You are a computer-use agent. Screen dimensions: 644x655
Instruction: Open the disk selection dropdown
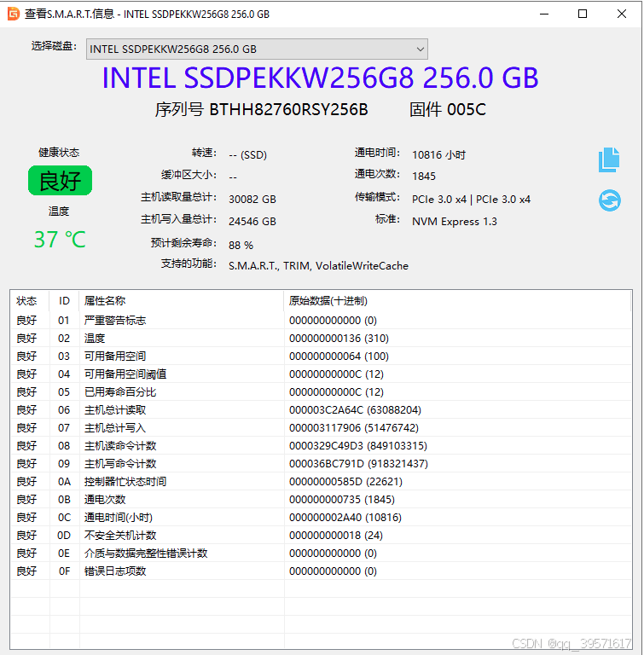(257, 49)
